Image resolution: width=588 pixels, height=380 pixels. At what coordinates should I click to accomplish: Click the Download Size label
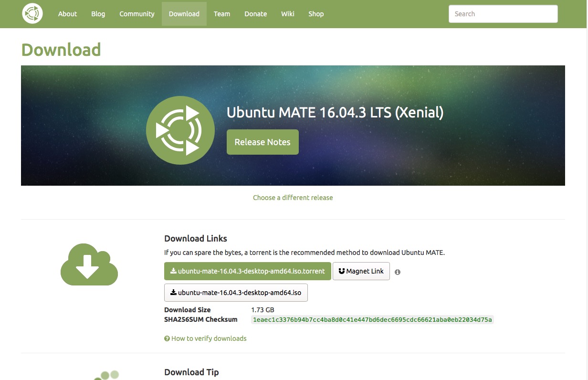188,310
